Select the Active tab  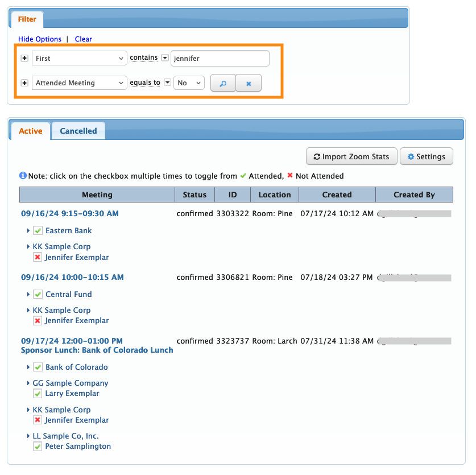tap(31, 131)
